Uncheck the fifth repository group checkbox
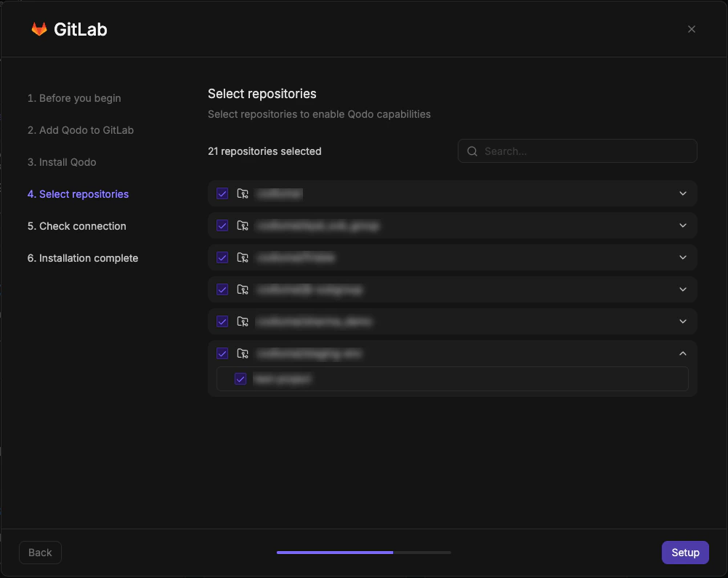This screenshot has width=728, height=578. pyautogui.click(x=222, y=321)
